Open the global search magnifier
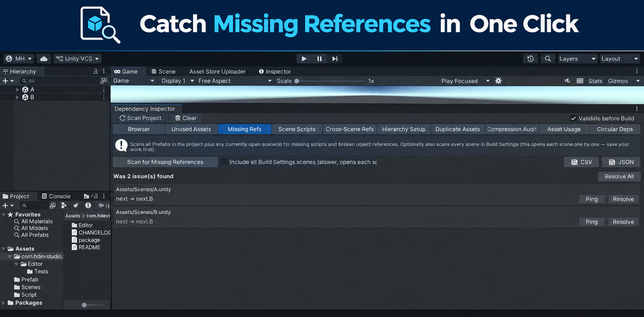 pyautogui.click(x=547, y=58)
